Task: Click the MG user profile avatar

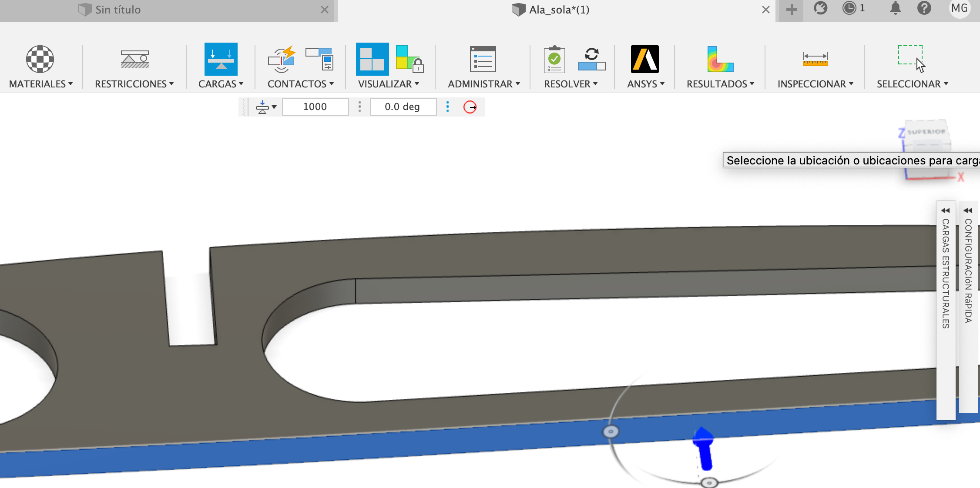Action: click(960, 8)
